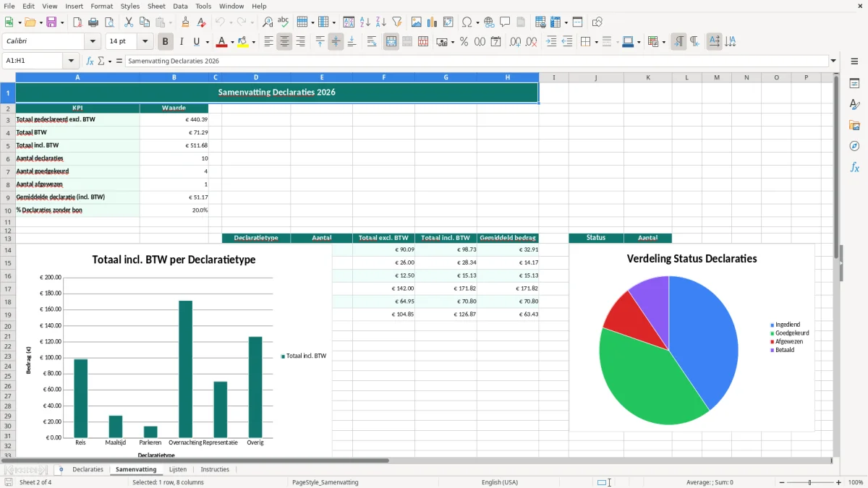Click the Insert Image icon
This screenshot has width=868, height=488.
tap(417, 22)
